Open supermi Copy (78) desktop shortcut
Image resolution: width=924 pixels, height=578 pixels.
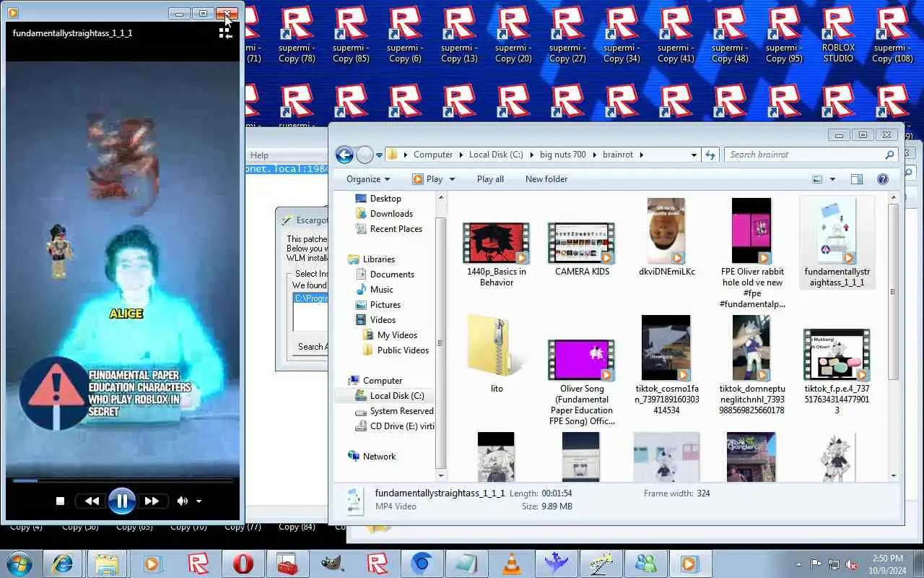point(297,35)
